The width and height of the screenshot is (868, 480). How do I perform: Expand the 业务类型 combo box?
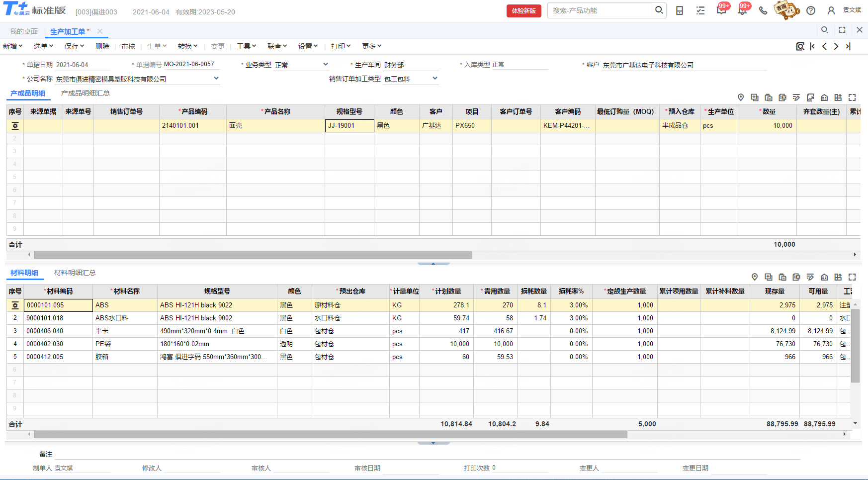[x=326, y=64]
